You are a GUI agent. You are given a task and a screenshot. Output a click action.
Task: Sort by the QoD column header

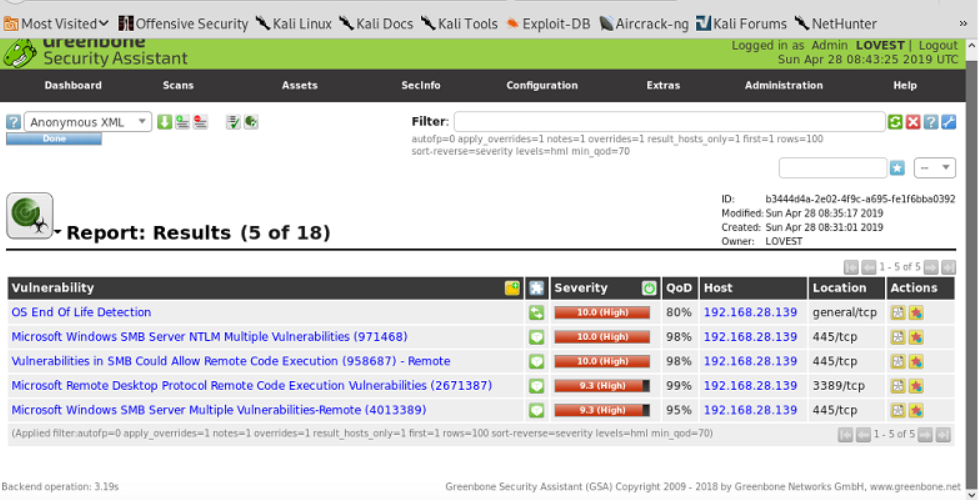point(679,288)
